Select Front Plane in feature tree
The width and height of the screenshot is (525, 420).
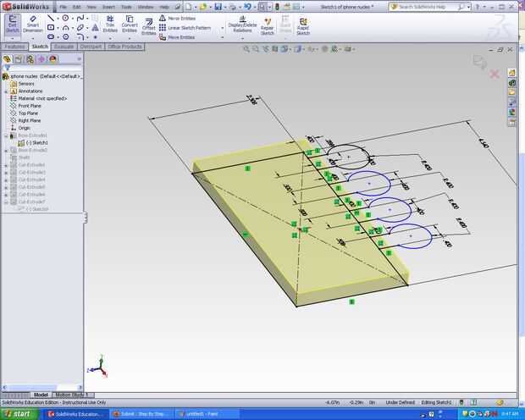pos(30,106)
